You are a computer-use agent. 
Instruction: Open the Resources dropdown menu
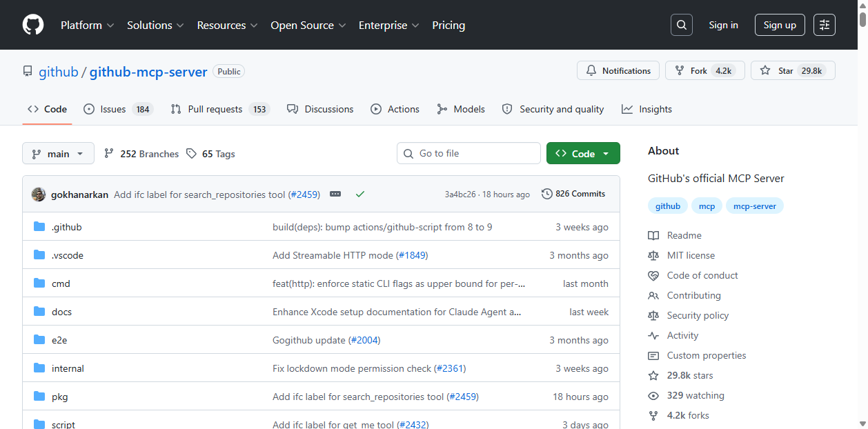tap(227, 25)
